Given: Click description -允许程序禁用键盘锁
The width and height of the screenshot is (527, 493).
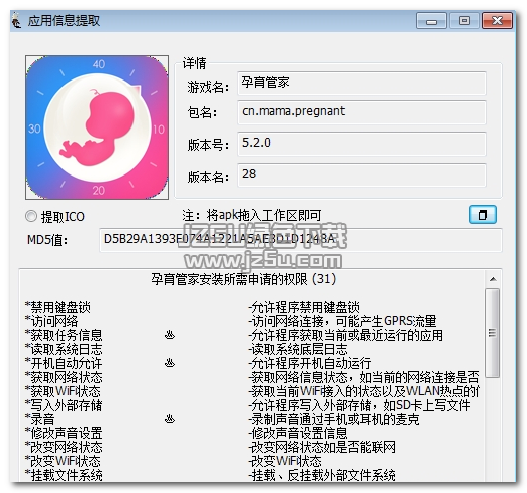Looking at the screenshot, I should coord(304,307).
